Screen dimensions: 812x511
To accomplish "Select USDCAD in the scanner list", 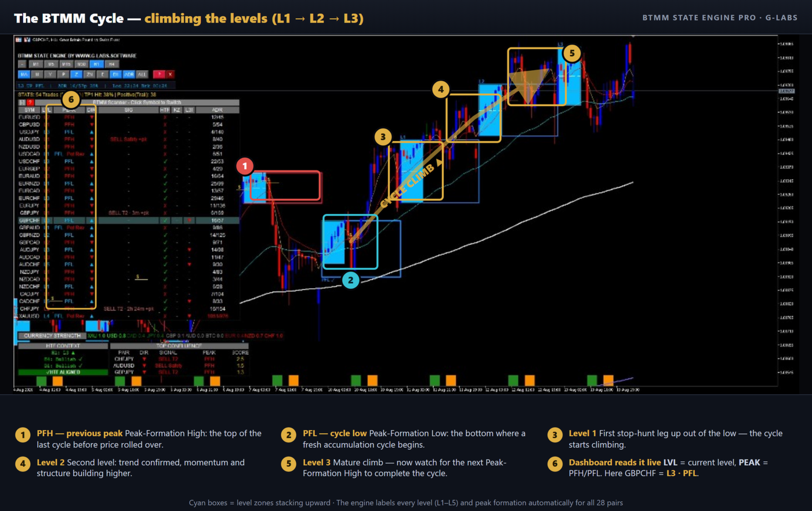I will (29, 154).
